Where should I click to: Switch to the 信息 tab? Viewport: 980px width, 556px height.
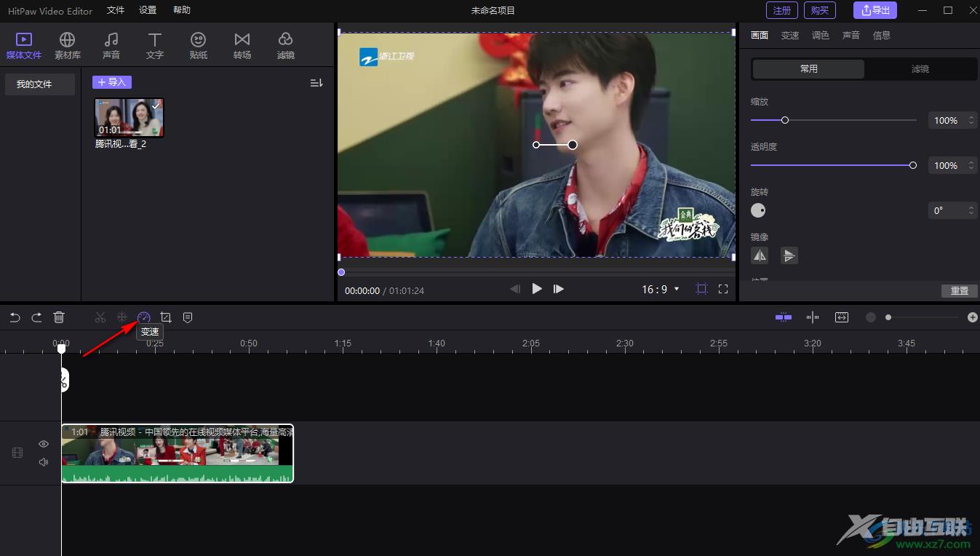pyautogui.click(x=882, y=35)
